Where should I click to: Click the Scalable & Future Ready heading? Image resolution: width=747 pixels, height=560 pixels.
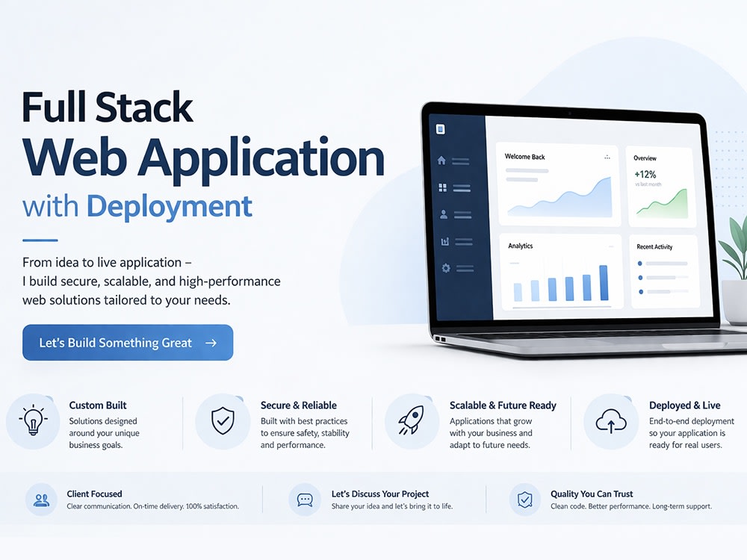click(x=503, y=405)
